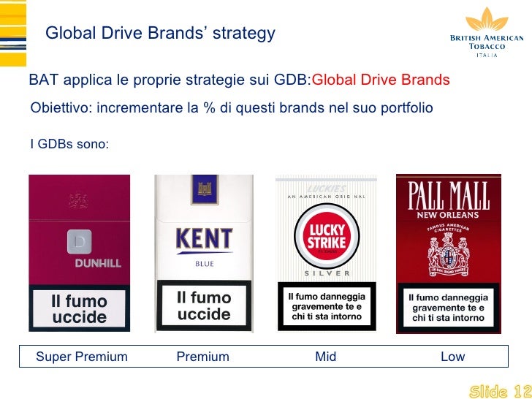Viewport: 532px width, 399px height.
Task: Select the Lucky Strike Silver pack image
Action: (327, 253)
